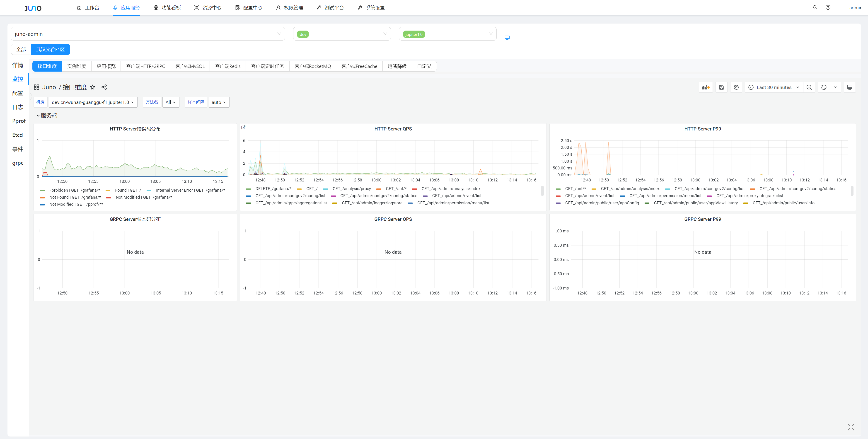
Task: Open the 系统设置 top menu
Action: pyautogui.click(x=371, y=8)
